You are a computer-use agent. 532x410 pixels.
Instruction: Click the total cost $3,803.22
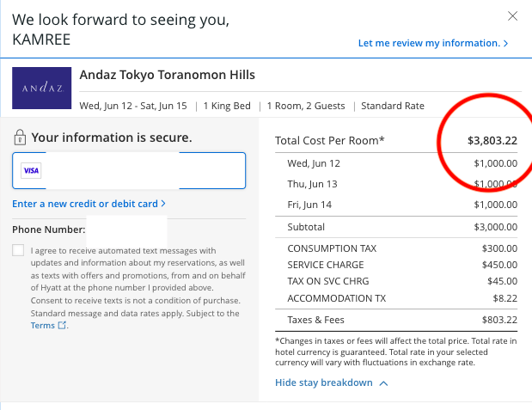492,140
